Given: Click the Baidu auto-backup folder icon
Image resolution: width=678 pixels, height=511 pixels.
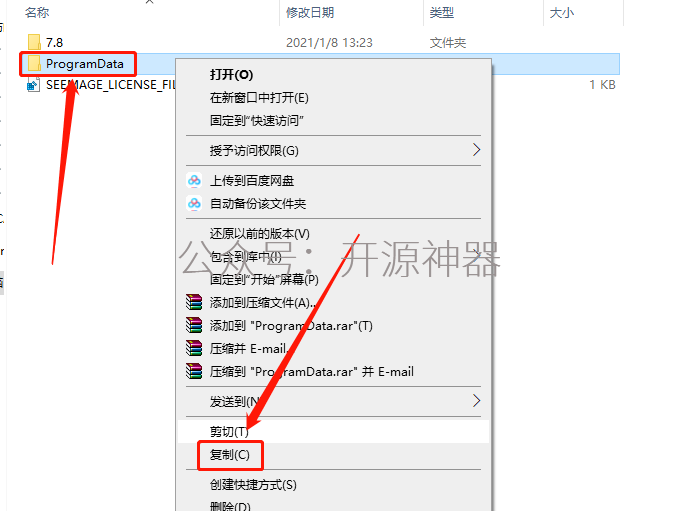Looking at the screenshot, I should tap(194, 203).
